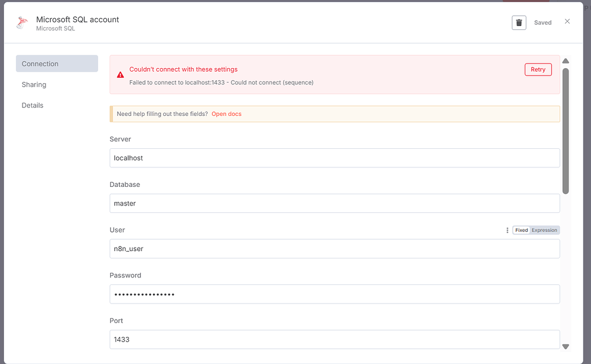
Task: Delete credential with the trash icon
Action: click(x=519, y=22)
